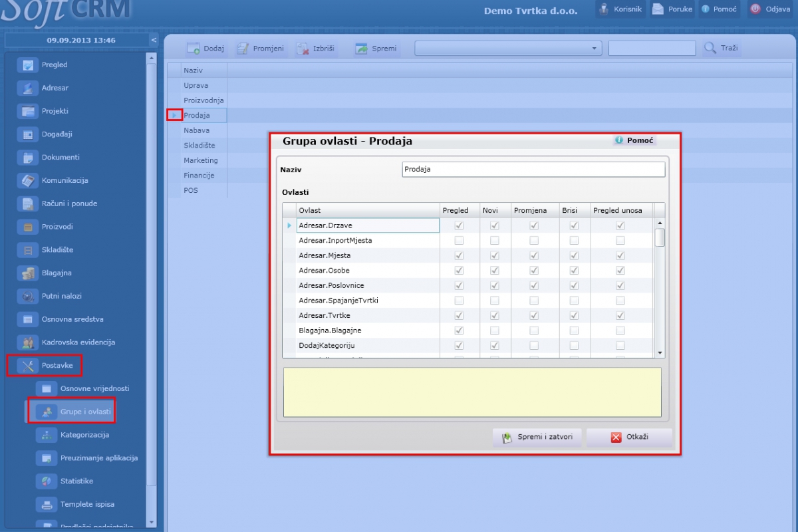Image resolution: width=798 pixels, height=532 pixels.
Task: Open the Grupe i ovlasti icon
Action: (x=46, y=412)
